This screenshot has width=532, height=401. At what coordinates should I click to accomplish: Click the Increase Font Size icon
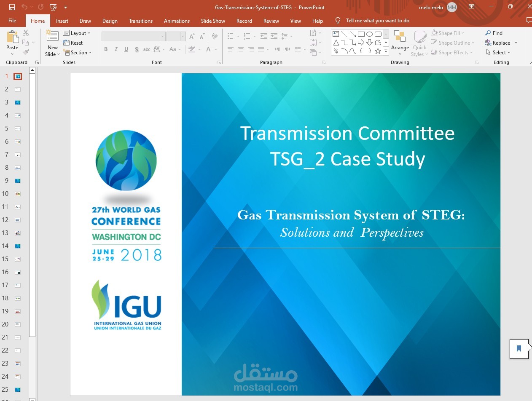(x=191, y=36)
